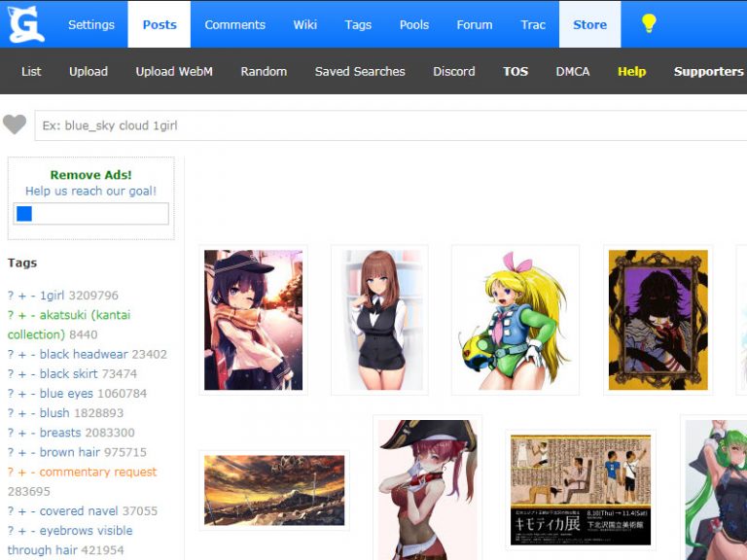Viewport: 747px width, 560px height.
Task: Click the Gelbooru logo icon
Action: click(26, 24)
